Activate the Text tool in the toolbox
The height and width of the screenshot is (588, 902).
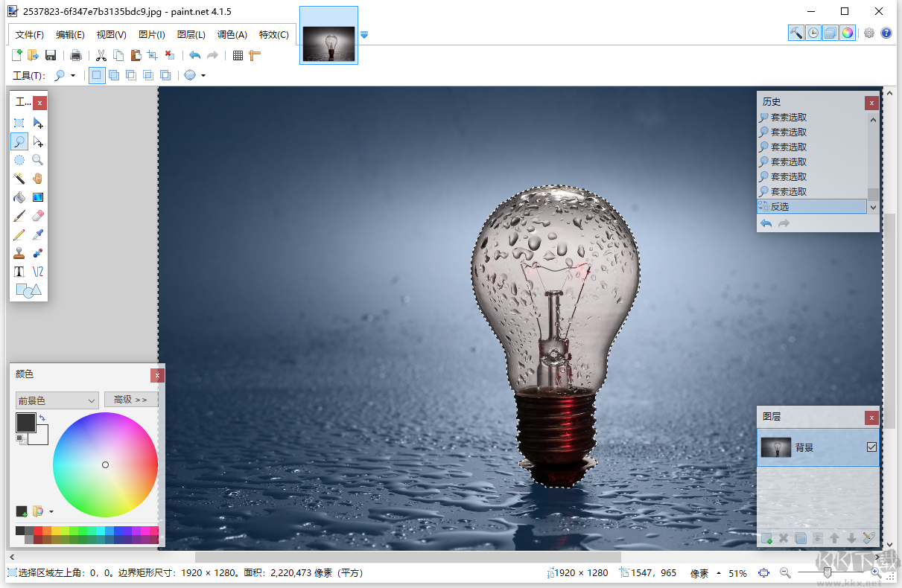(x=19, y=271)
